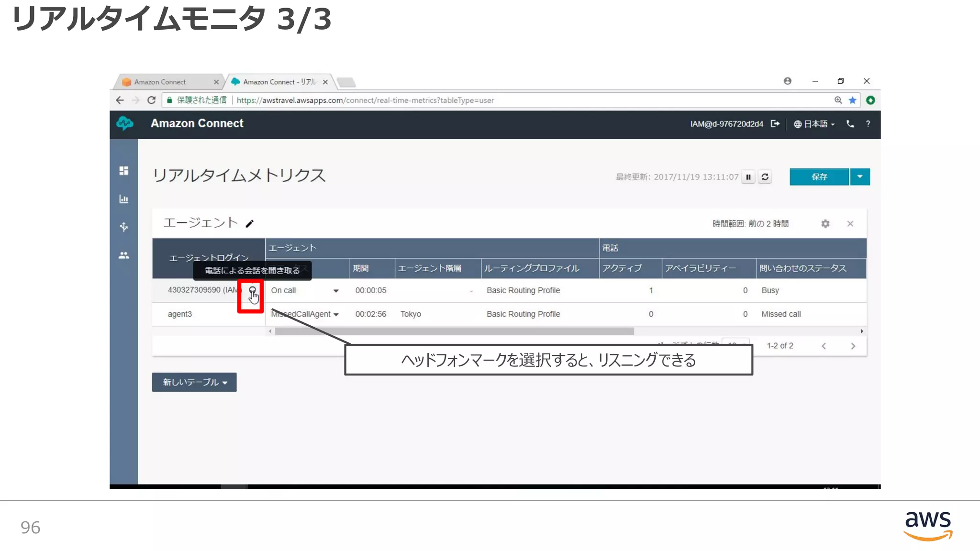Pause the real-time metrics auto-refresh
980x551 pixels.
[748, 177]
